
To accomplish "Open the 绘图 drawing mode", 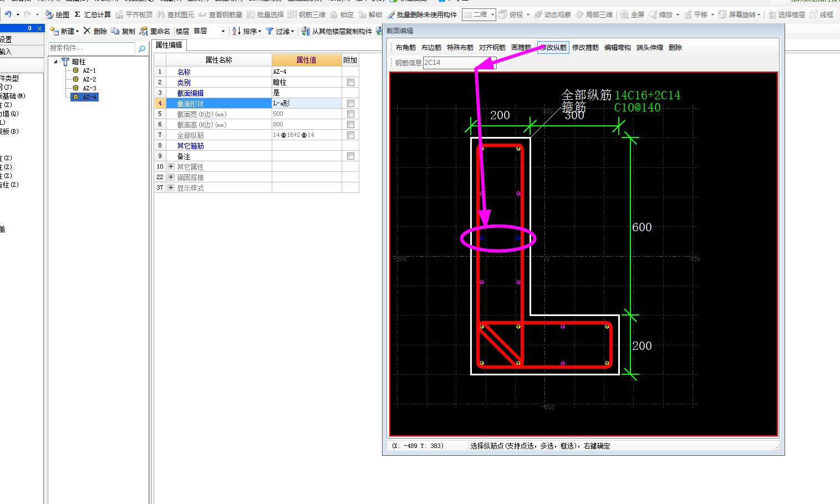I will (x=57, y=14).
